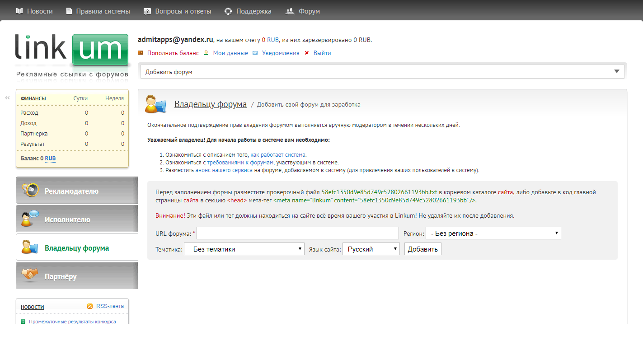Click the meta tag code snippet text
The width and height of the screenshot is (643, 364).
click(374, 200)
